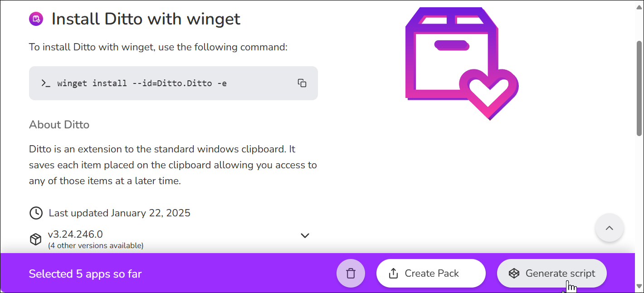Click the purple Ditto app icon beside the heading
The image size is (644, 293).
36,19
